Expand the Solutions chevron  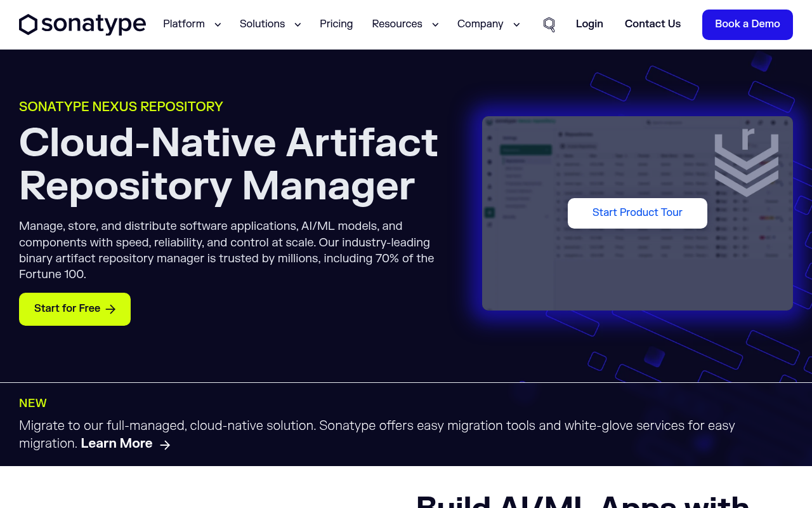click(298, 25)
